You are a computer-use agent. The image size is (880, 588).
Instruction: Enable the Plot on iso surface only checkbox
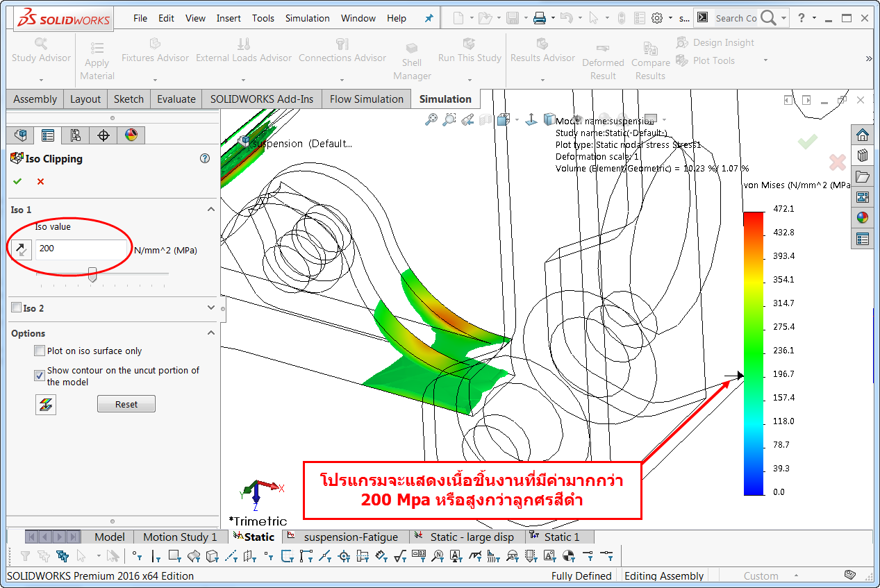40,351
